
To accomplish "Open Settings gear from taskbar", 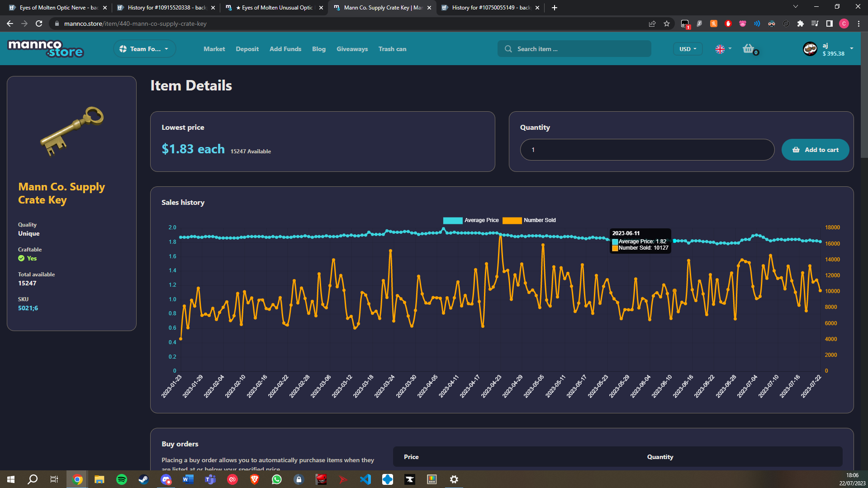I will [454, 479].
